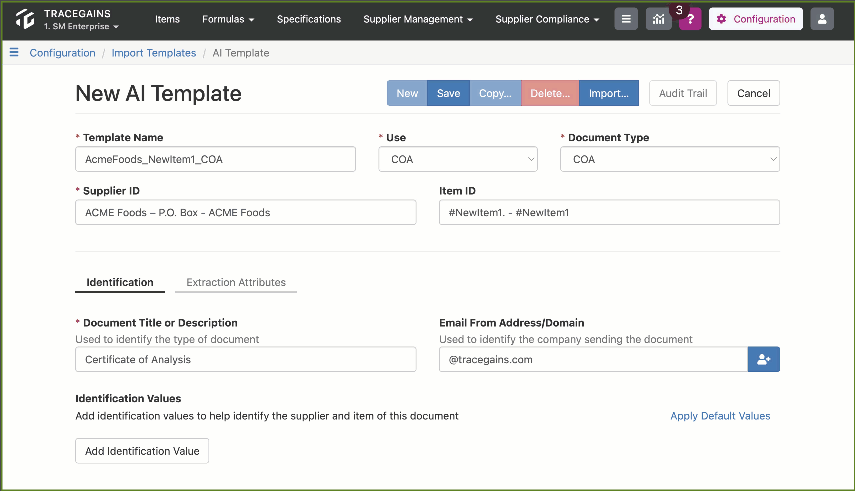Open the user profile icon

[x=822, y=19]
